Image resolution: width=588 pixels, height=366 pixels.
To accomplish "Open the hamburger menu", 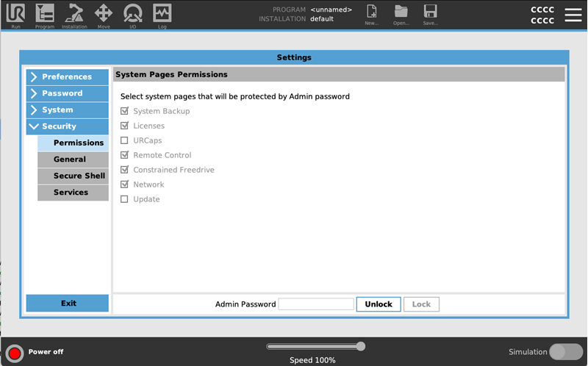I will click(x=573, y=15).
